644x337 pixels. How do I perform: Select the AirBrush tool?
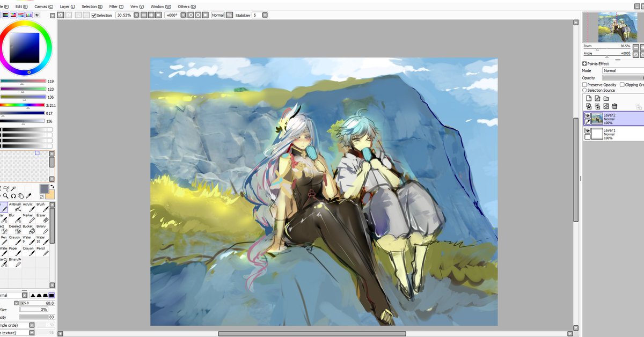[15, 207]
